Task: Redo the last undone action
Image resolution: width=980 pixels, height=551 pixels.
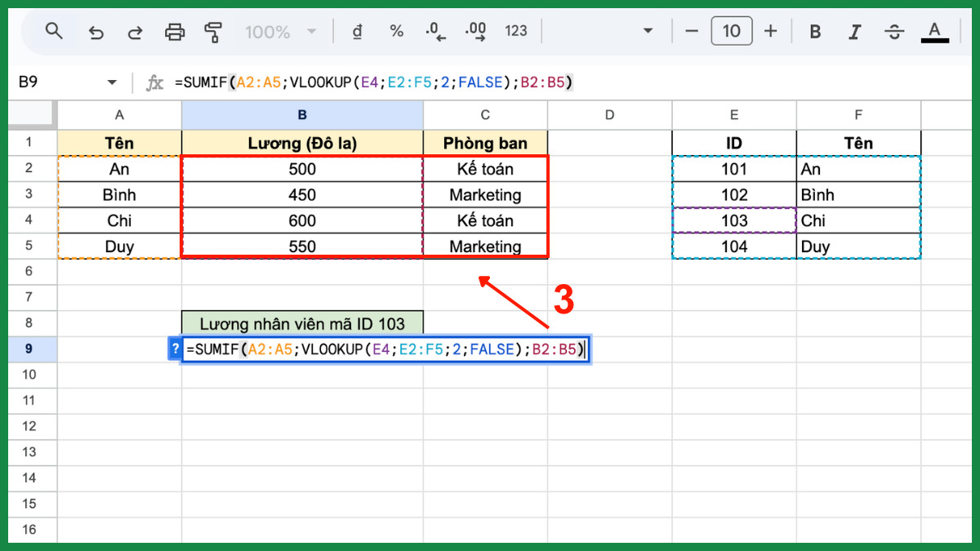Action: pyautogui.click(x=135, y=32)
